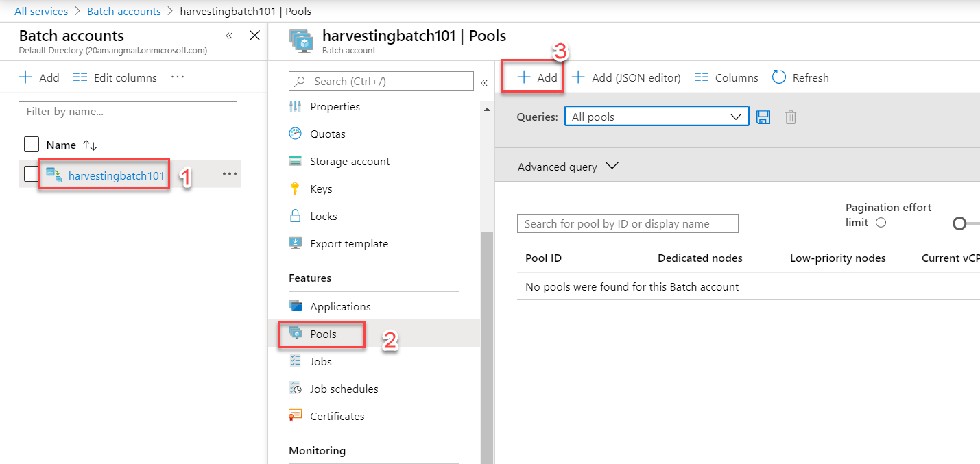980x464 pixels.
Task: Close the Batch accounts blade
Action: pos(254,36)
